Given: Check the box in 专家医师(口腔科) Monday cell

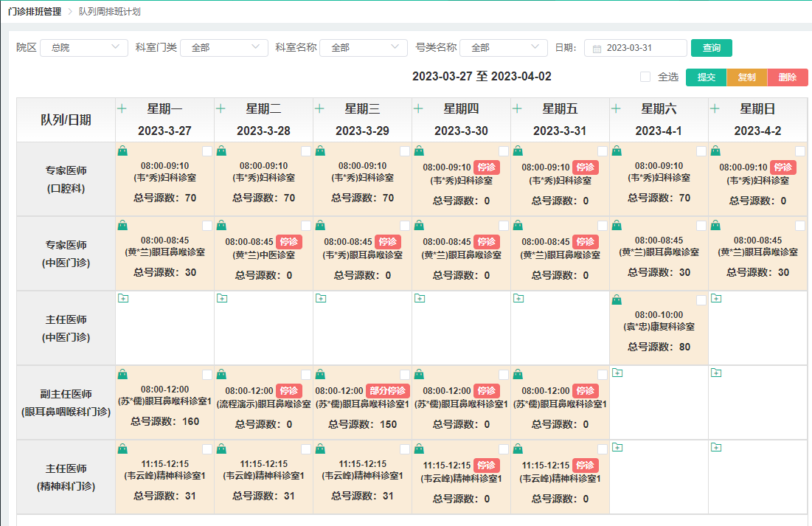Looking at the screenshot, I should coord(207,151).
